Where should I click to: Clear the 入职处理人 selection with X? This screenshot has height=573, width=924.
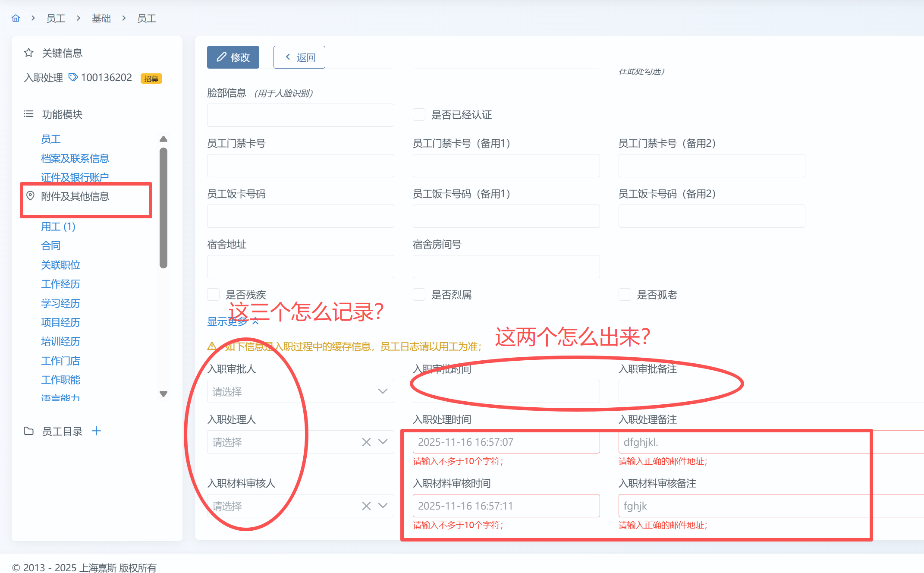366,442
